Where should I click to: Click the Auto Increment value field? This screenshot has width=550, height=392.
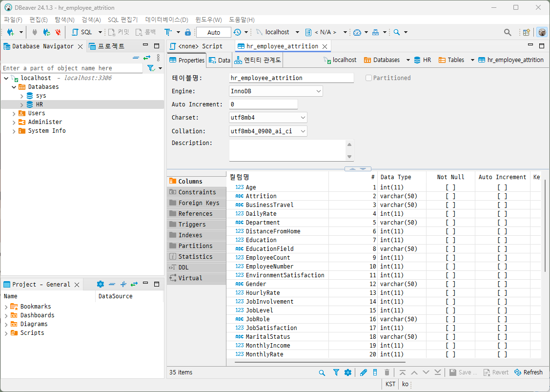tap(263, 104)
